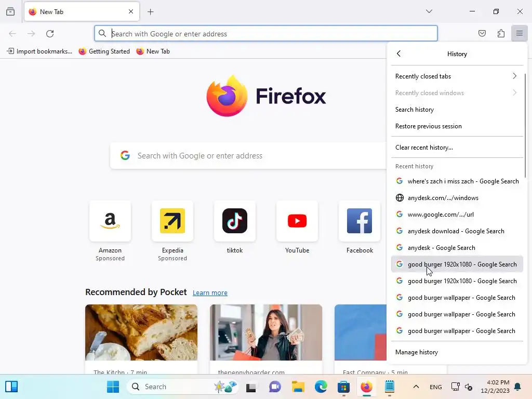
Task: Launch the Chat app from taskbar
Action: [275, 387]
